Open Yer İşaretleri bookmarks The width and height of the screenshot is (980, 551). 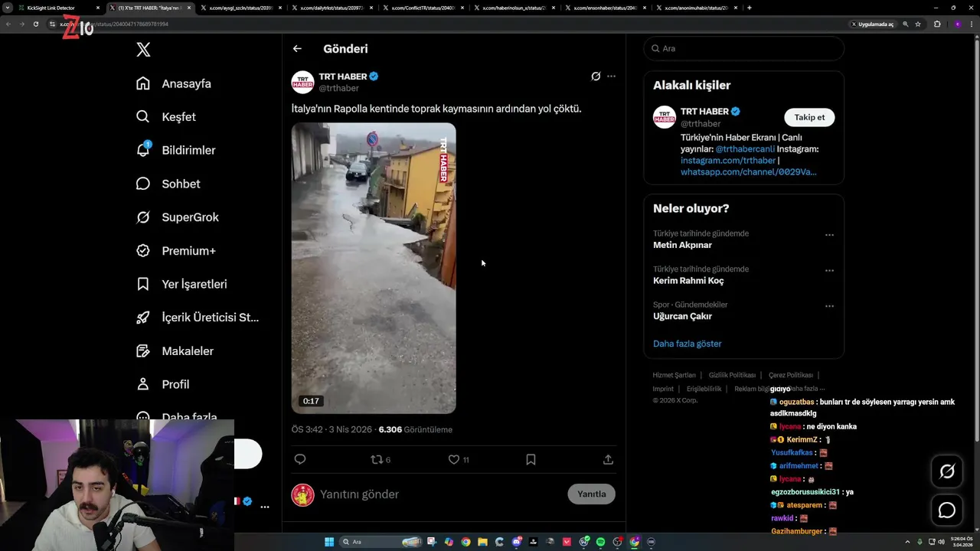pos(181,284)
